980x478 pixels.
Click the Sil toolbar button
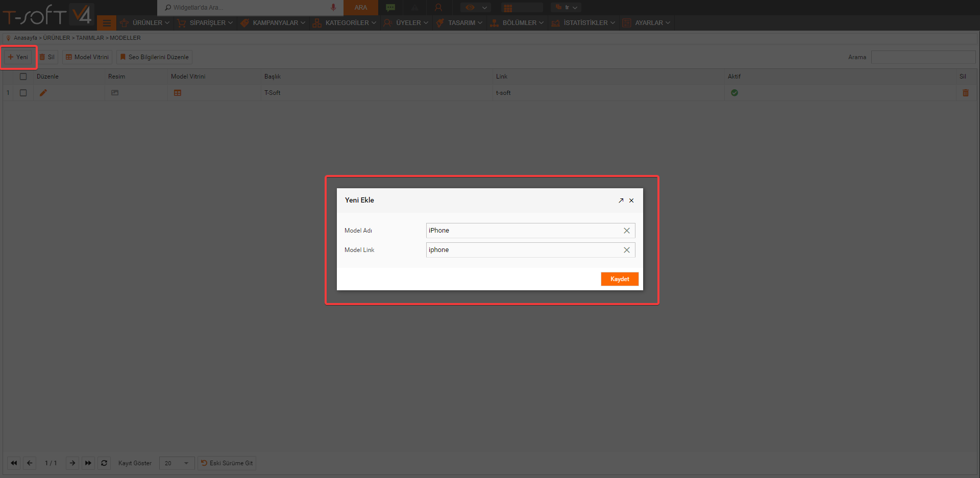pyautogui.click(x=47, y=57)
